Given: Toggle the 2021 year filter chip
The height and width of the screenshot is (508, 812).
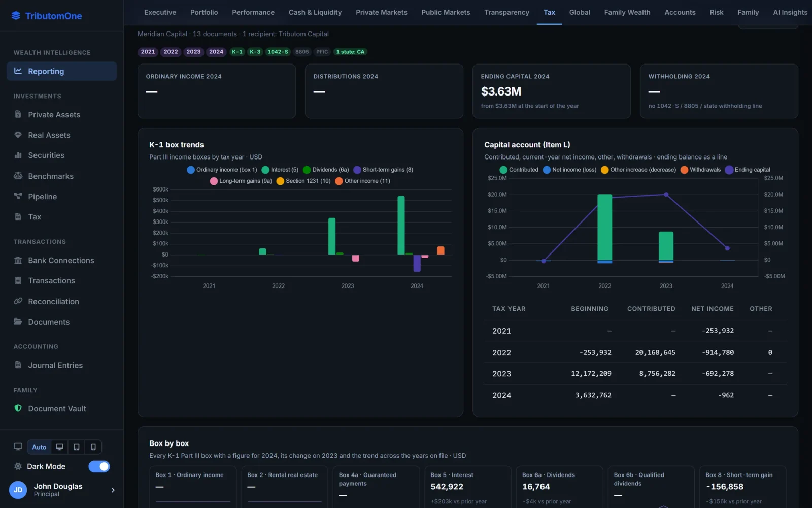Looking at the screenshot, I should (x=148, y=52).
